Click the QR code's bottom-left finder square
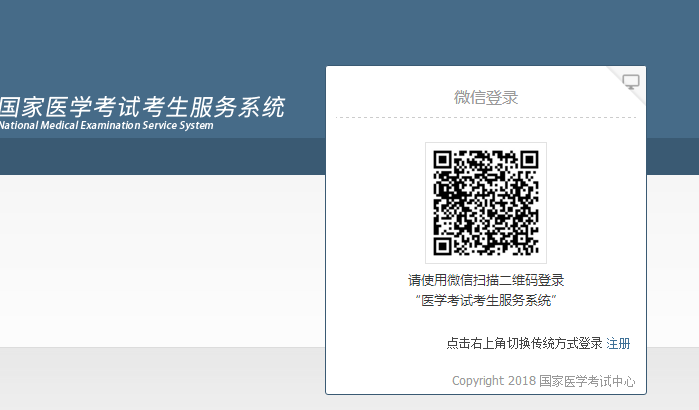This screenshot has height=410, width=699. [443, 246]
